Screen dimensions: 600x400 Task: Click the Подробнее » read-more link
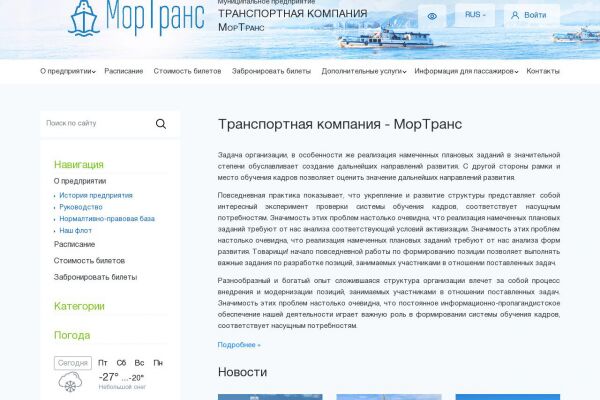[x=239, y=345]
